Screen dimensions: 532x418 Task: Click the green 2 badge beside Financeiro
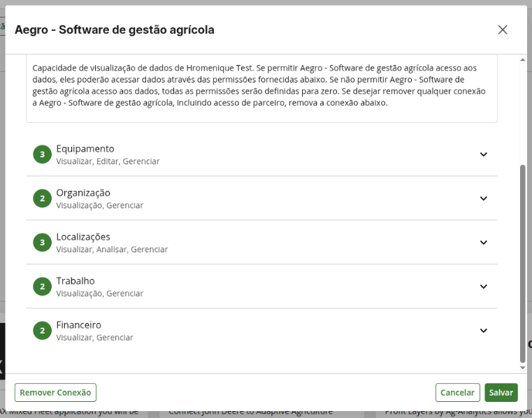(x=43, y=331)
